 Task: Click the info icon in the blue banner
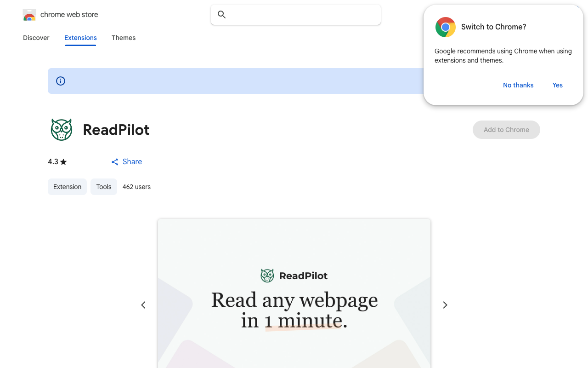pos(61,81)
